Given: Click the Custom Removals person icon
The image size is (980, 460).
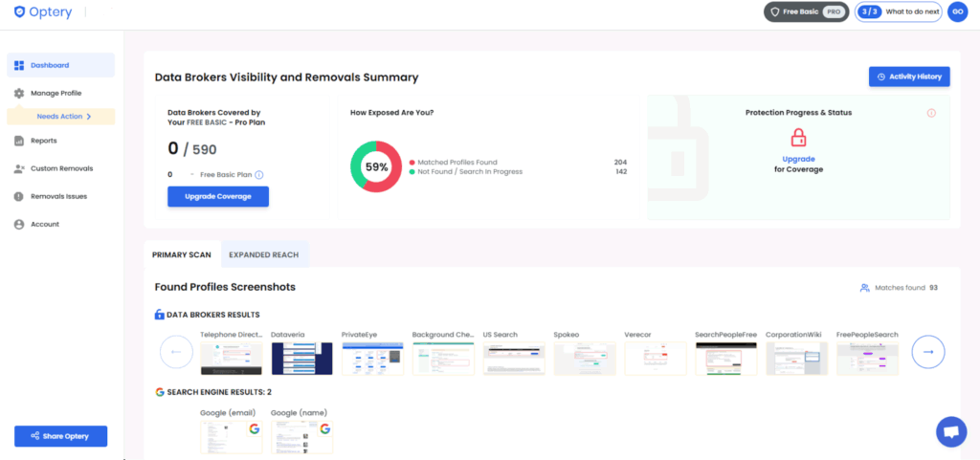Looking at the screenshot, I should [19, 168].
